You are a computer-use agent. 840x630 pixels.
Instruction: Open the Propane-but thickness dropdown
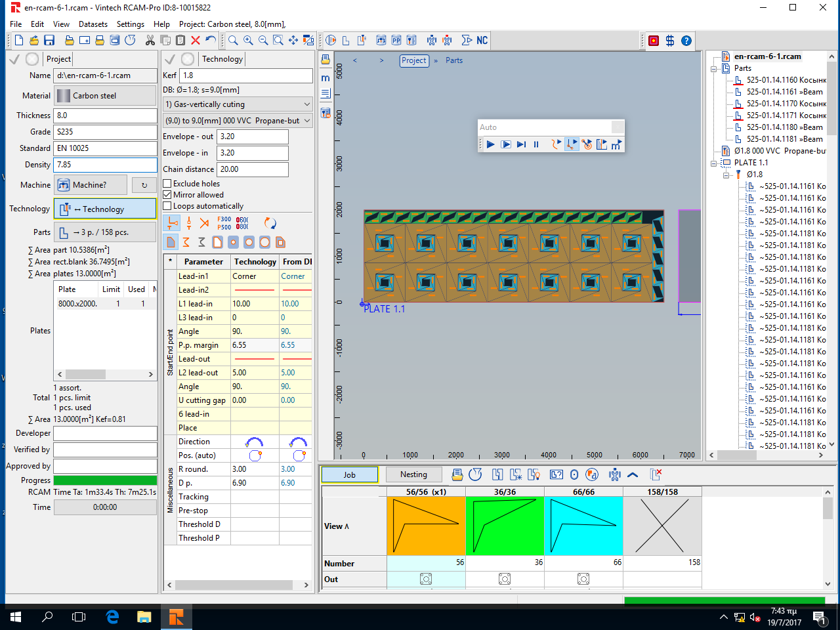(x=238, y=120)
